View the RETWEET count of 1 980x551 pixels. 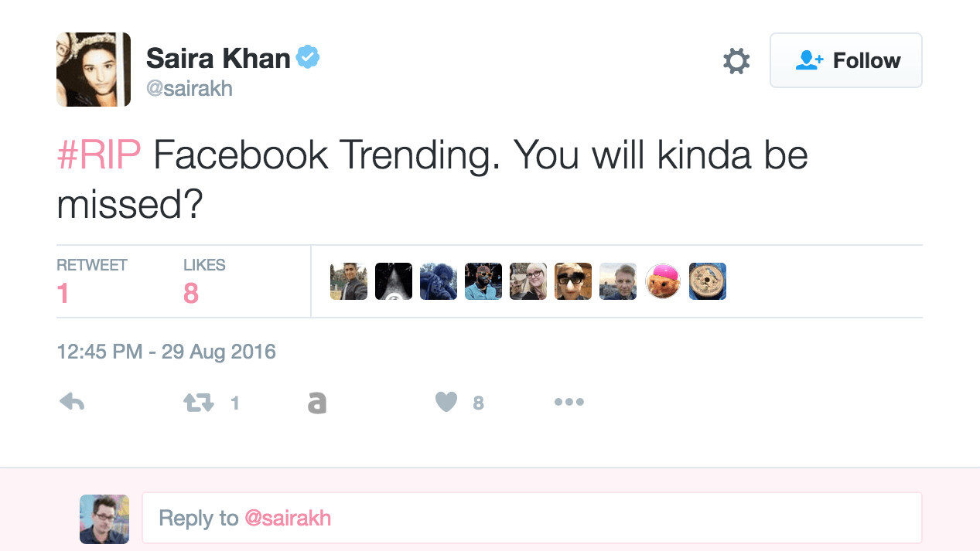[x=63, y=294]
